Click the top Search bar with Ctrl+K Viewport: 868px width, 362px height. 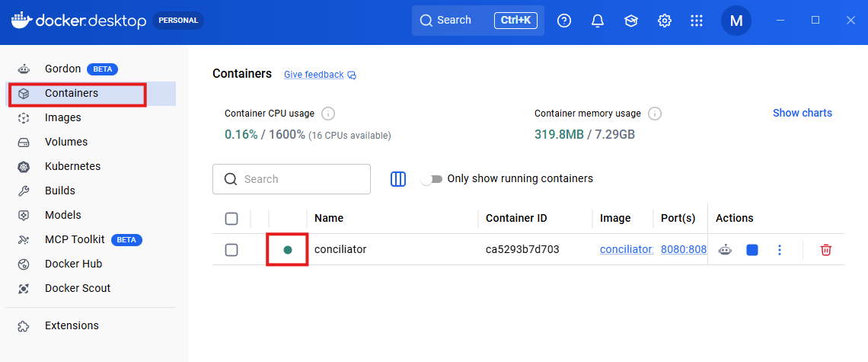pos(477,21)
